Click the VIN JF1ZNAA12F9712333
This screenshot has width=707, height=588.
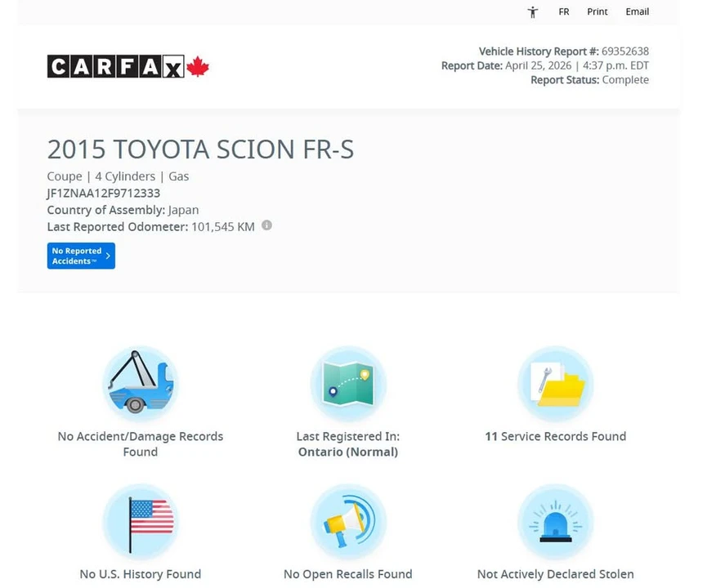(104, 194)
